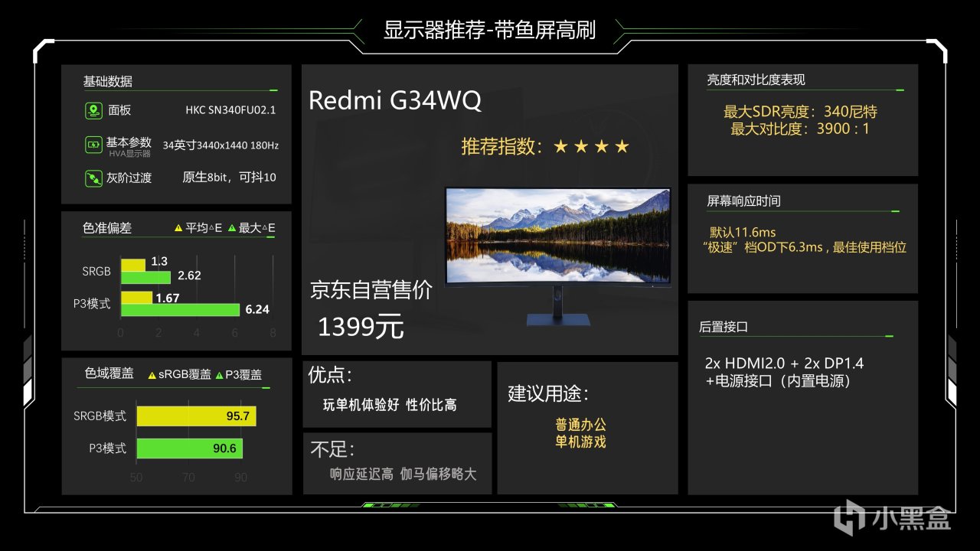Click the yellow SRGB bar labeled 1.3

point(132,265)
